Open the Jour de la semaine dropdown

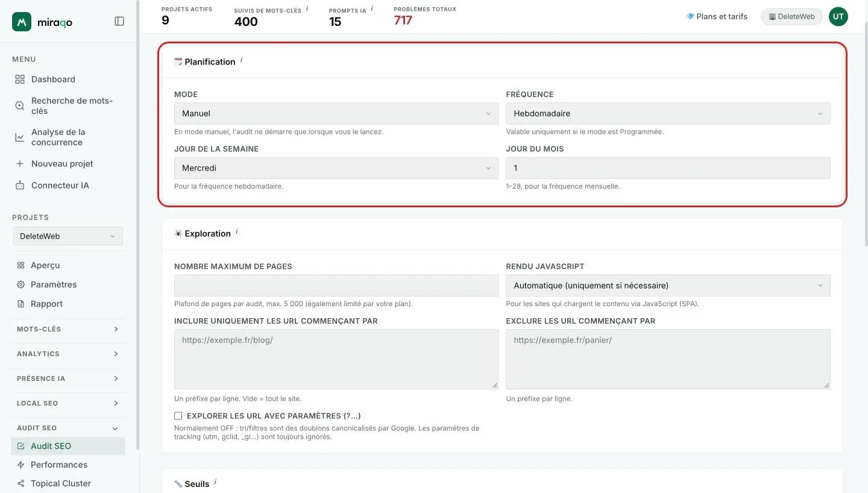336,168
